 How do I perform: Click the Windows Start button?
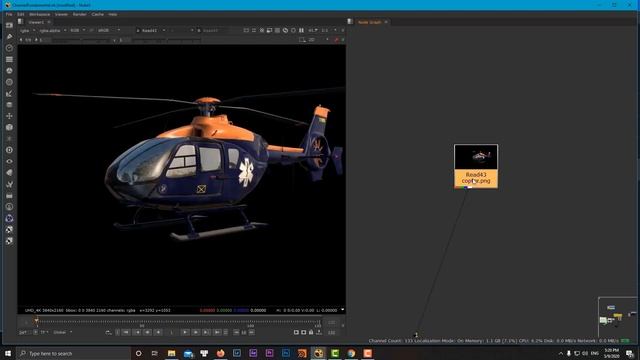point(8,353)
